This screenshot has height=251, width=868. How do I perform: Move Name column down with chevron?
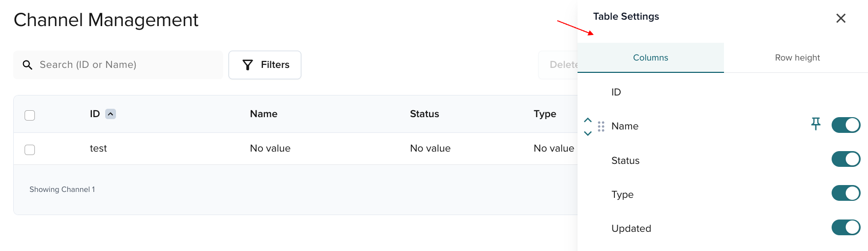[x=587, y=133]
